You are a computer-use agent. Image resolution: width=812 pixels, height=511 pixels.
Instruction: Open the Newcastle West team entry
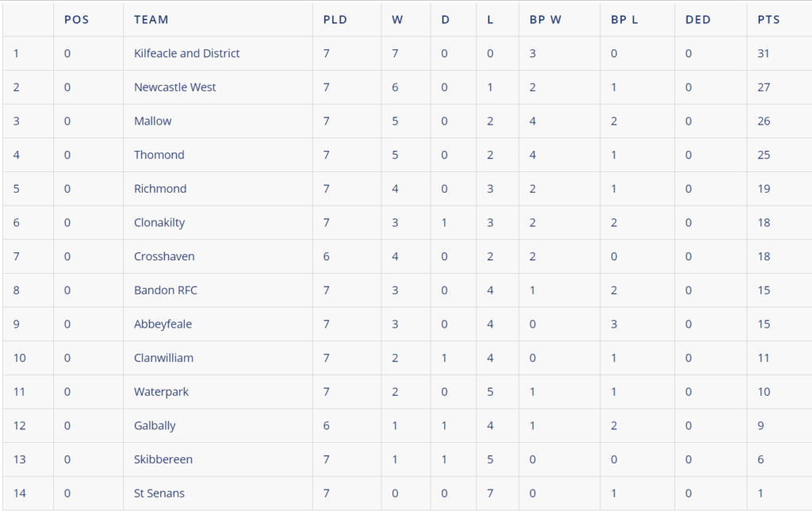pyautogui.click(x=174, y=87)
